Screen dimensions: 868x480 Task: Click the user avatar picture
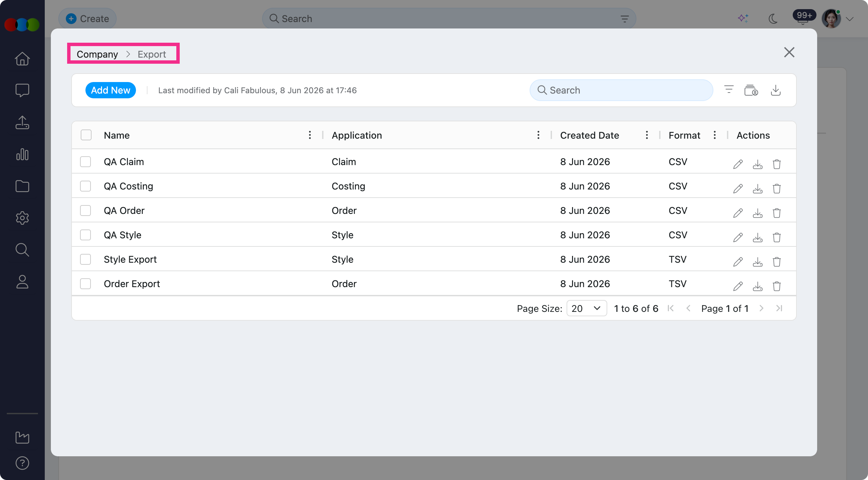tap(831, 19)
